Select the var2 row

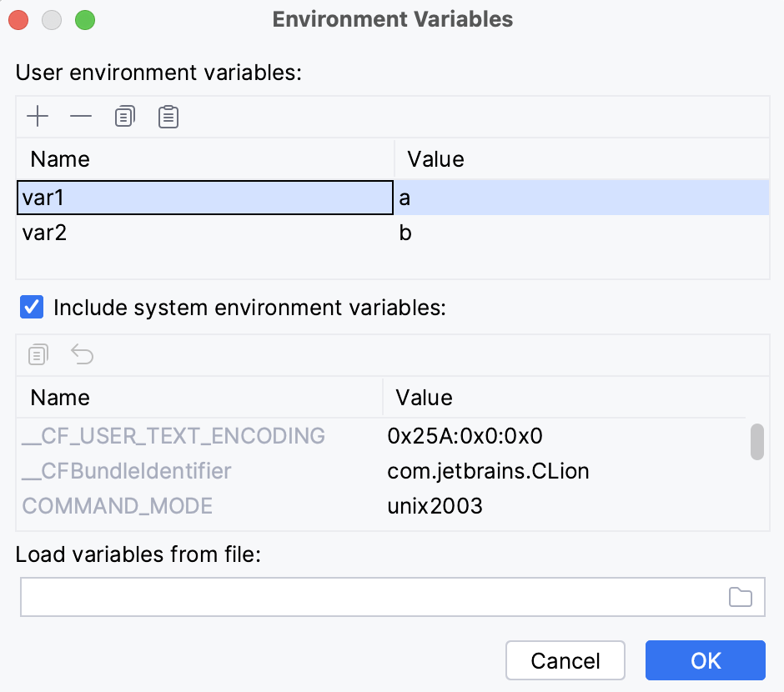point(125,233)
